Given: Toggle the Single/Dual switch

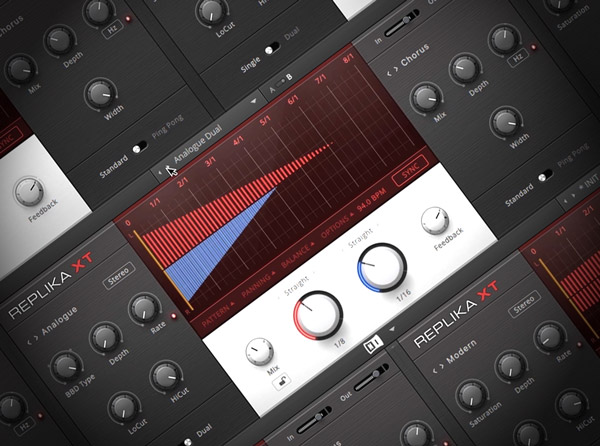Looking at the screenshot, I should [x=272, y=49].
